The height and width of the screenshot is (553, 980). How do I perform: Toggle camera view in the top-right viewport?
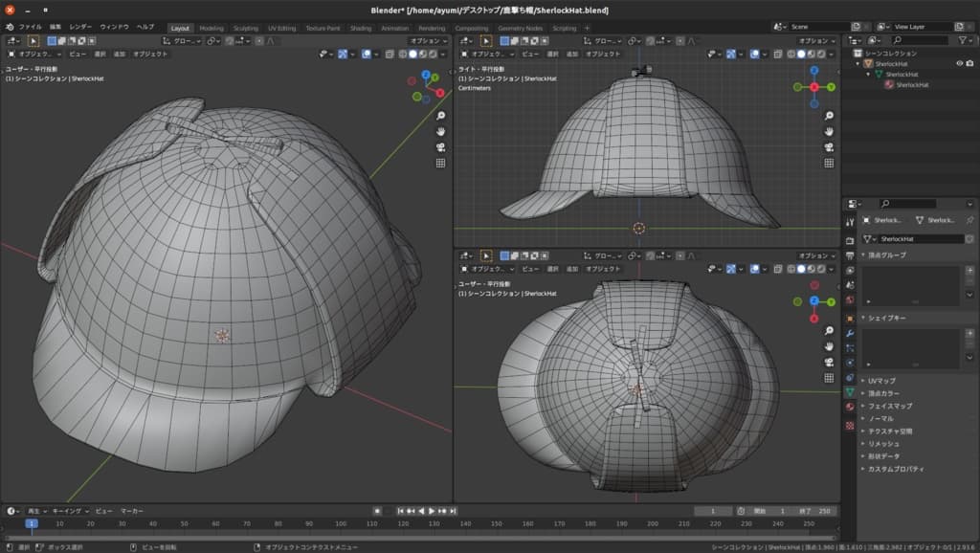click(x=830, y=147)
